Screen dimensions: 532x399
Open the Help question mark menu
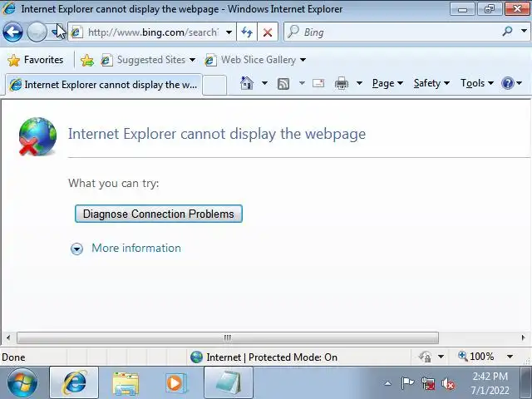tap(512, 83)
